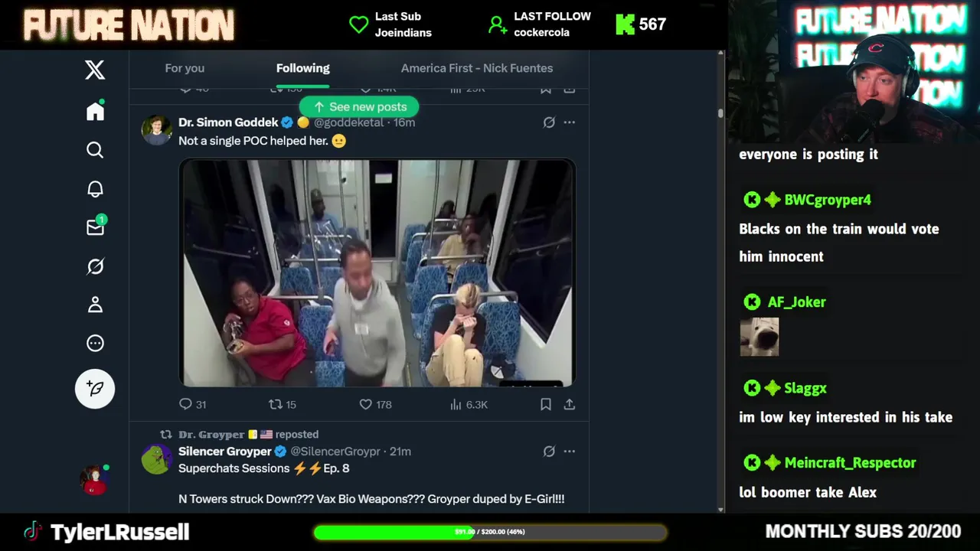
Task: Switch to For you tab
Action: point(185,68)
